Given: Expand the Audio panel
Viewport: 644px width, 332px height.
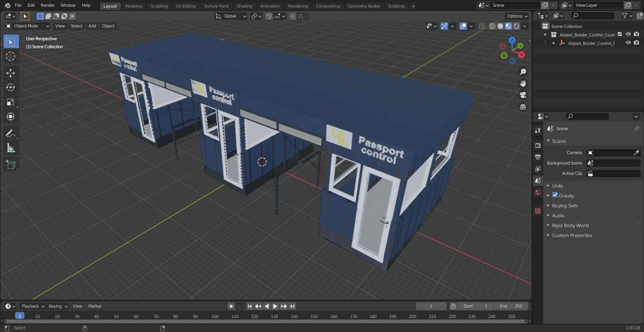Looking at the screenshot, I should pyautogui.click(x=558, y=215).
